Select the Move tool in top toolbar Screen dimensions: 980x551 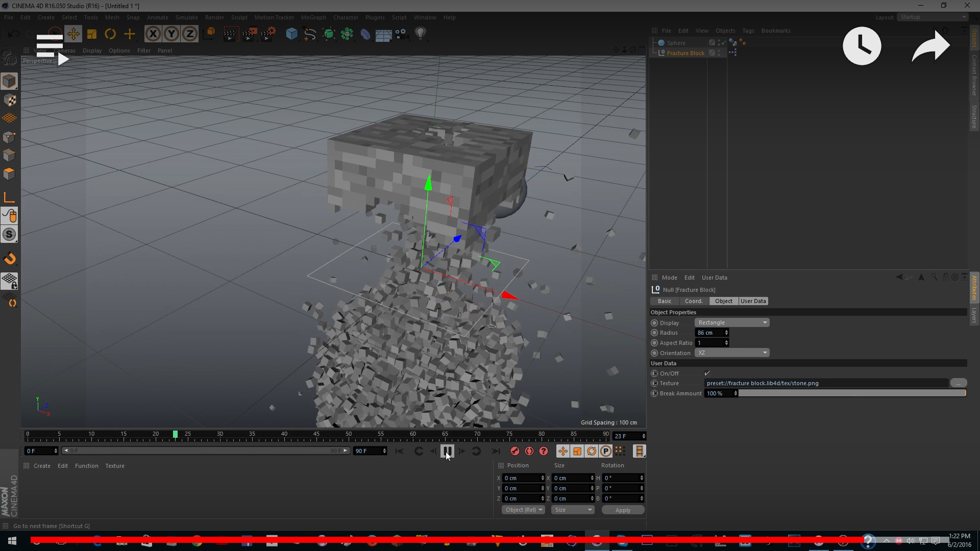pos(73,34)
